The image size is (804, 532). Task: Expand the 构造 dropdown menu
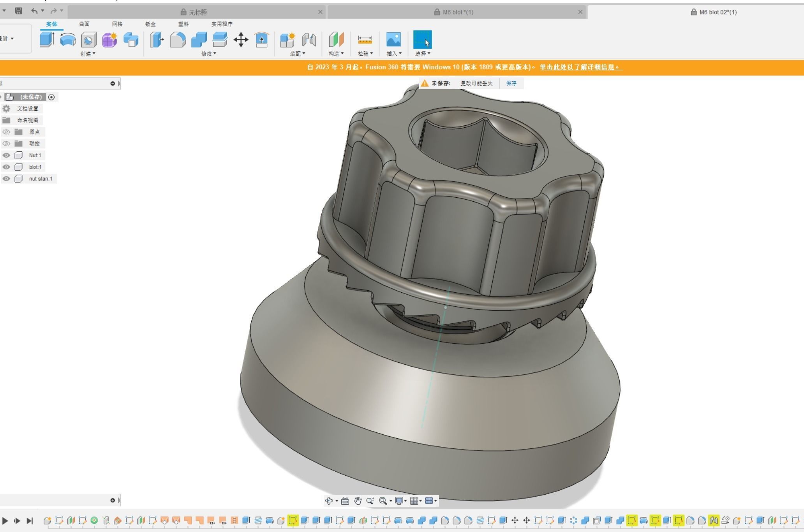pos(336,54)
